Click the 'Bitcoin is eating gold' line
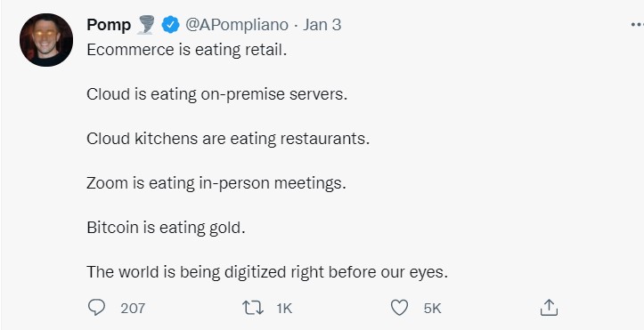Viewport: 644px width, 330px height. (166, 228)
